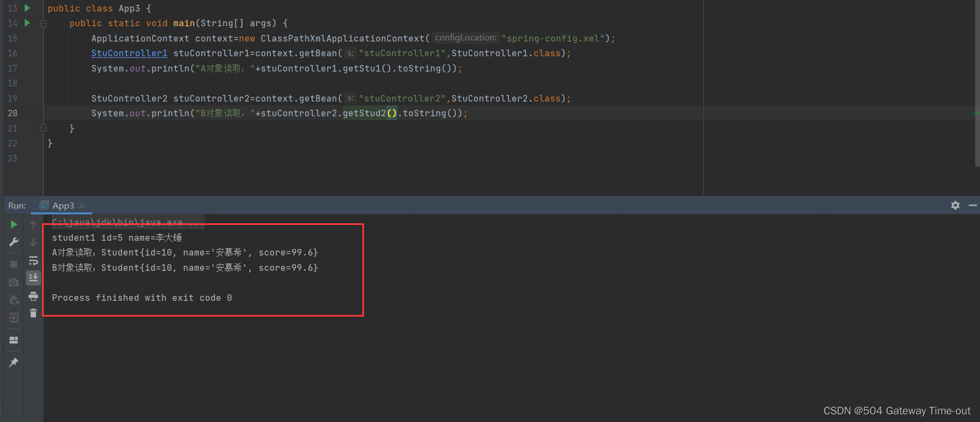Click the getStu1() method call
The width and height of the screenshot is (980, 422).
(x=367, y=68)
